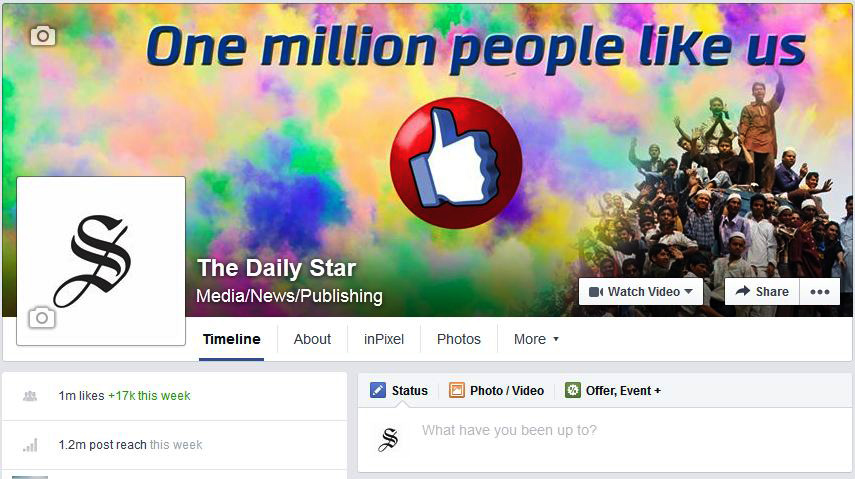Screen dimensions: 855x479
Task: Expand the More tab dropdown
Action: pos(536,339)
